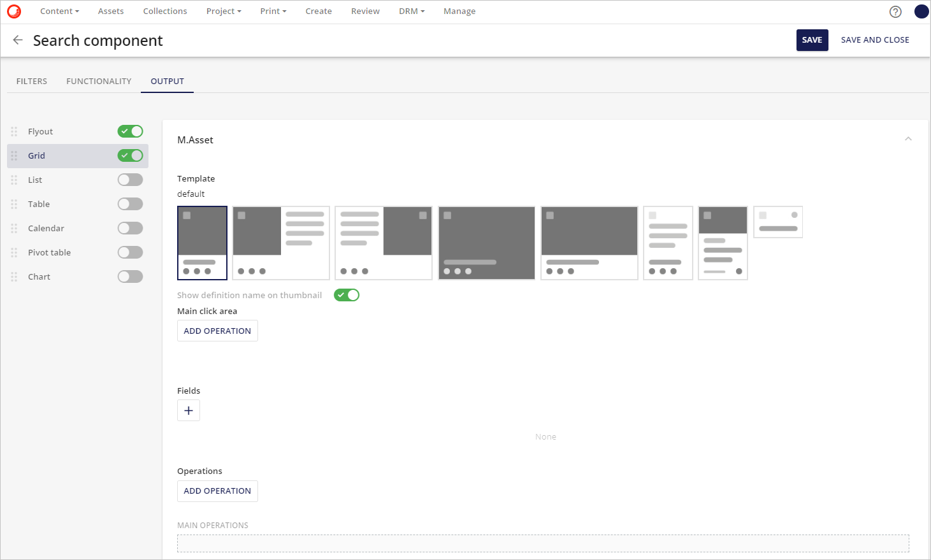Click the plus icon under Fields
931x560 pixels.
188,410
